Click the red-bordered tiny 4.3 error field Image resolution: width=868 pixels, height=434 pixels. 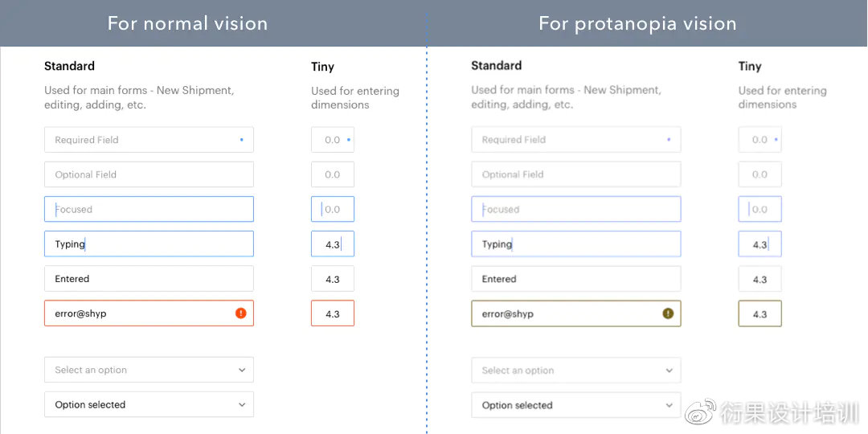[x=332, y=313]
